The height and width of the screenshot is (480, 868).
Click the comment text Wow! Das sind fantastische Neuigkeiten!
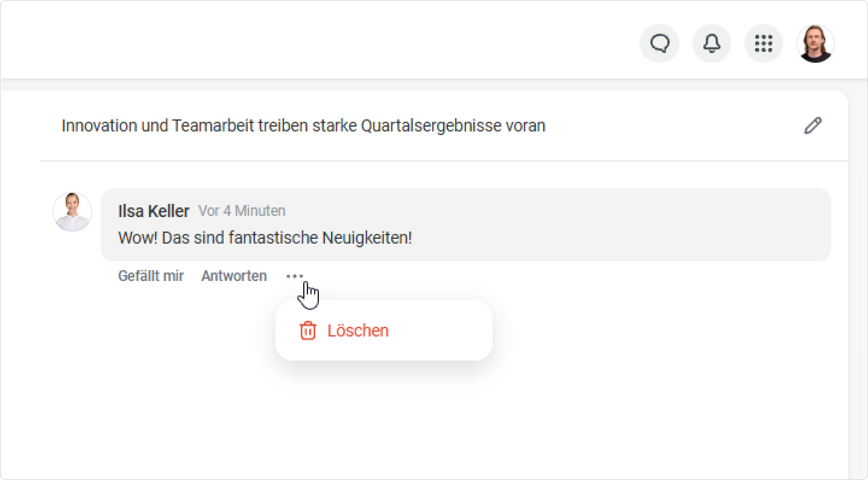click(x=265, y=238)
